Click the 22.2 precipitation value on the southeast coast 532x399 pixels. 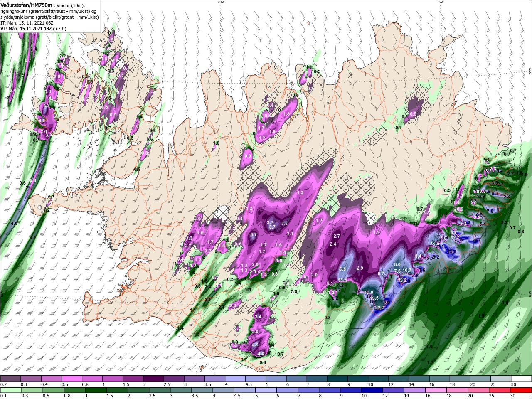coord(379,308)
